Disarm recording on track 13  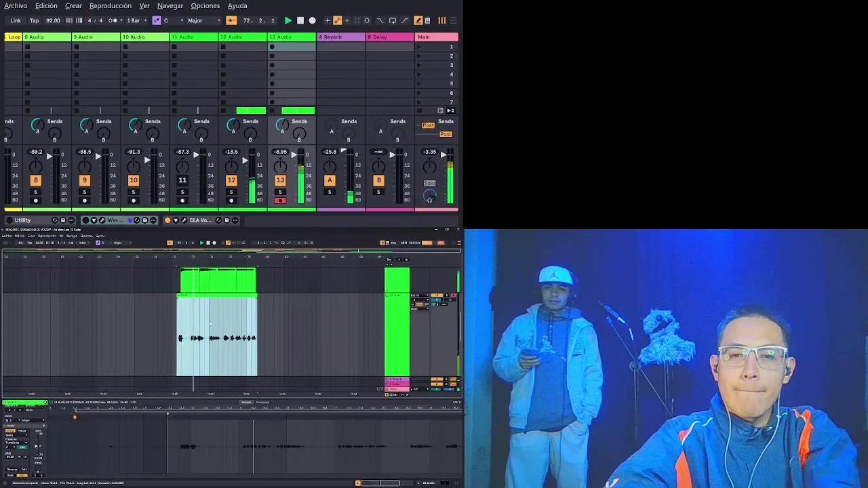point(280,201)
